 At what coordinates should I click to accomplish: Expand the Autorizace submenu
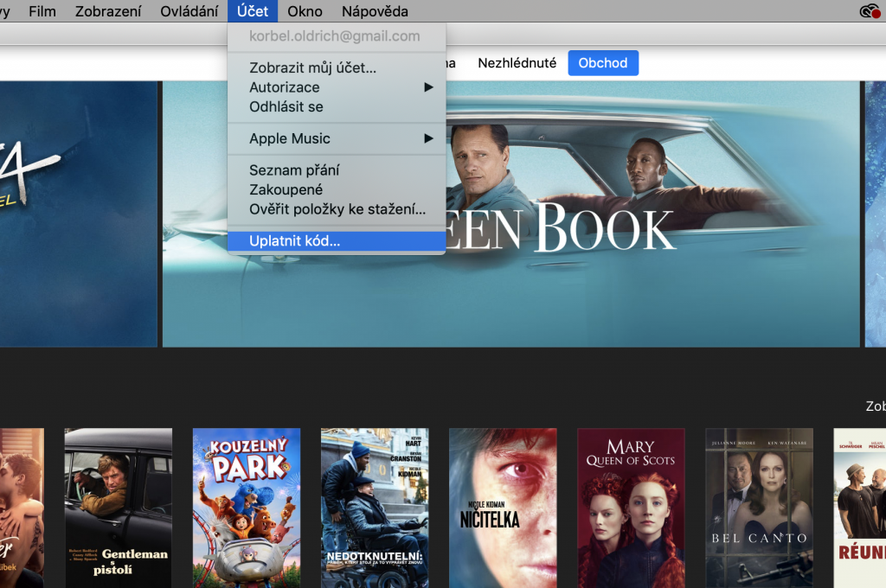337,87
